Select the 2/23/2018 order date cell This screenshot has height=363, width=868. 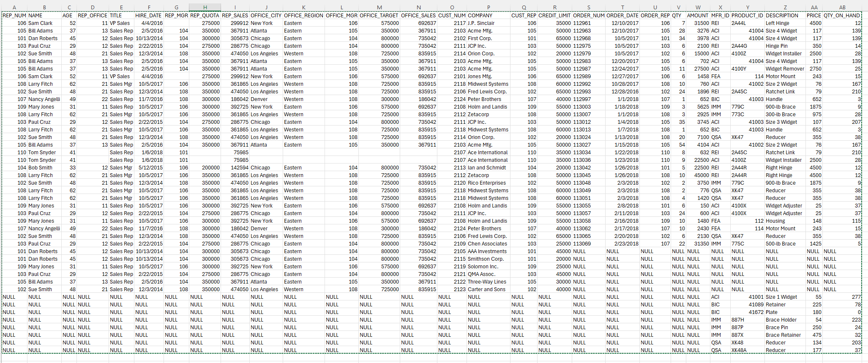(622, 243)
